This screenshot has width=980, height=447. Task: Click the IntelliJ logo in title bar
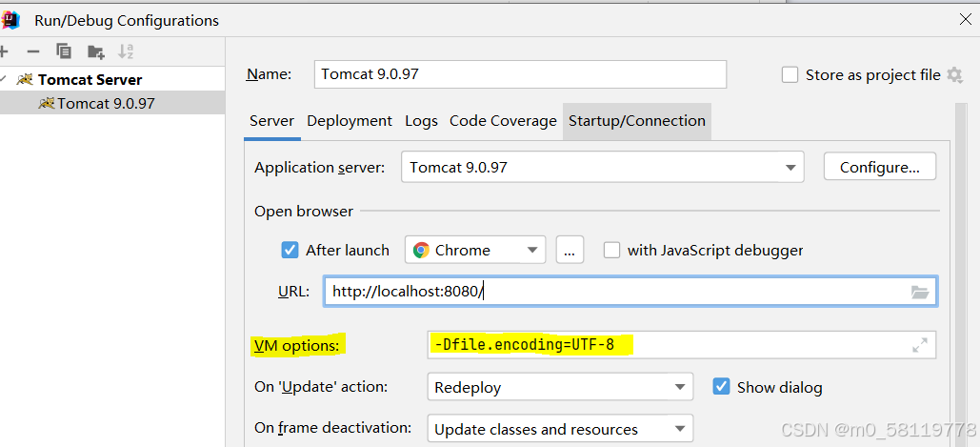pyautogui.click(x=11, y=20)
